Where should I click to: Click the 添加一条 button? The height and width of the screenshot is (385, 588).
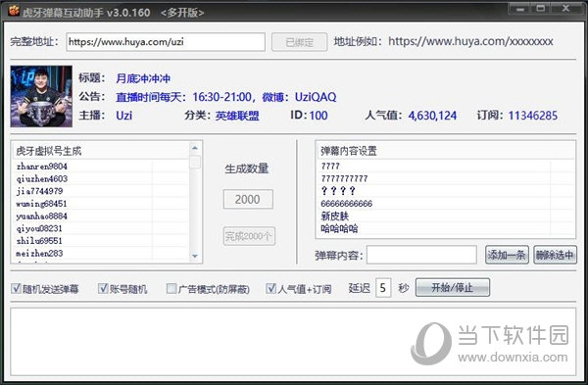pyautogui.click(x=507, y=255)
